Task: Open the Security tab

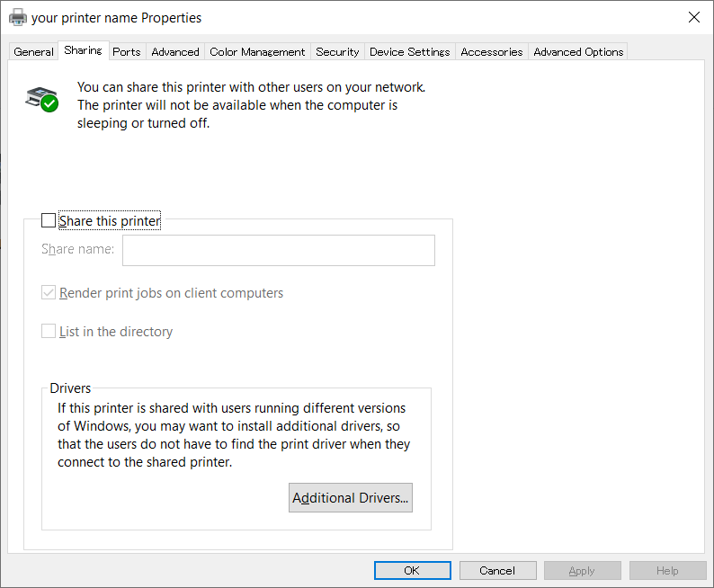Action: 337,52
